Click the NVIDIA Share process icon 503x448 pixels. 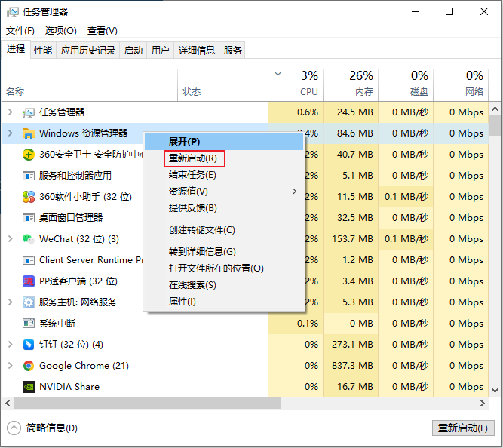28,387
